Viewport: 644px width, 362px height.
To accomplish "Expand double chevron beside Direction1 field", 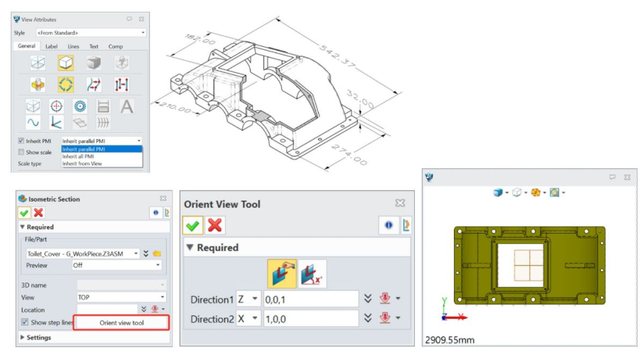I will coord(367,298).
